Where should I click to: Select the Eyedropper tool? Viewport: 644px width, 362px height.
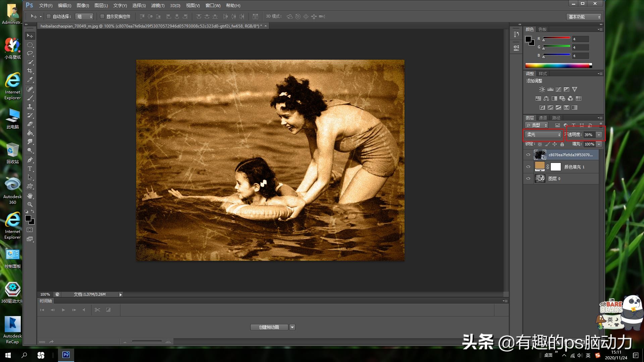coord(30,80)
